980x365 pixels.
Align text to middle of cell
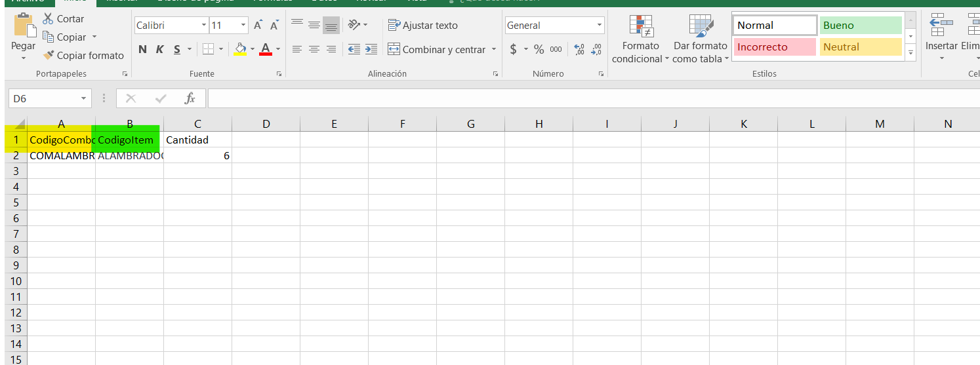pyautogui.click(x=314, y=26)
